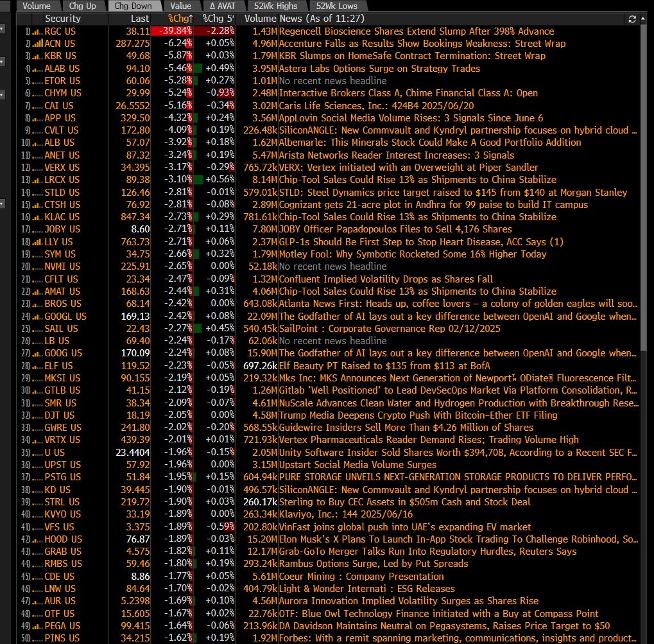
Task: Select the STLD US ticker
Action: click(x=62, y=193)
